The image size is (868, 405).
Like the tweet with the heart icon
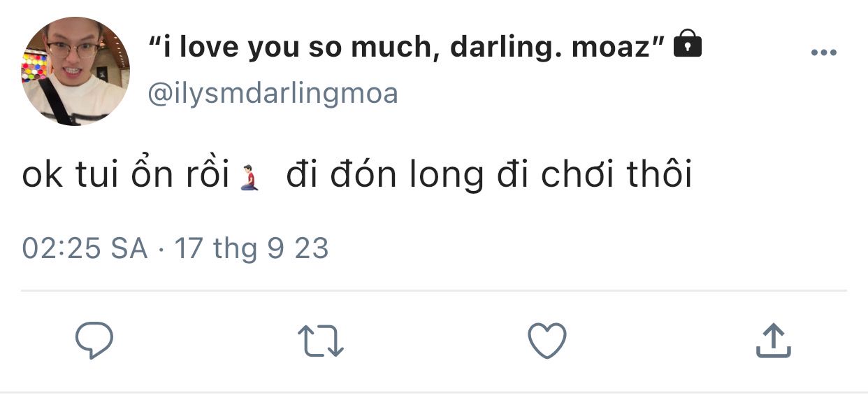coord(547,341)
